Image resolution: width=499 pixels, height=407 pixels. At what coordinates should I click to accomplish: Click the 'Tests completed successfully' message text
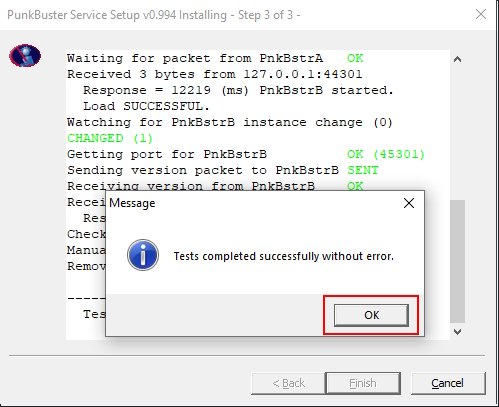[284, 256]
